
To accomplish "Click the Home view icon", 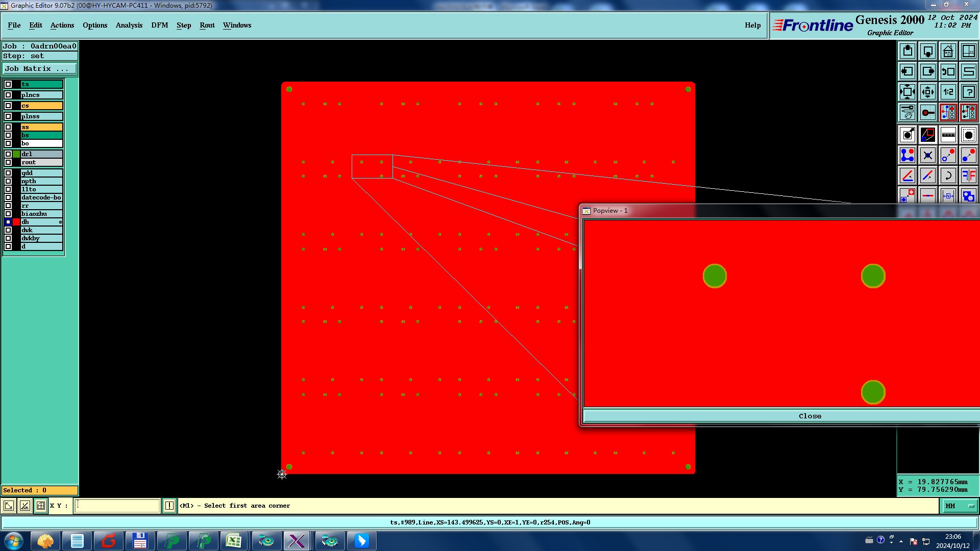I will (x=948, y=51).
